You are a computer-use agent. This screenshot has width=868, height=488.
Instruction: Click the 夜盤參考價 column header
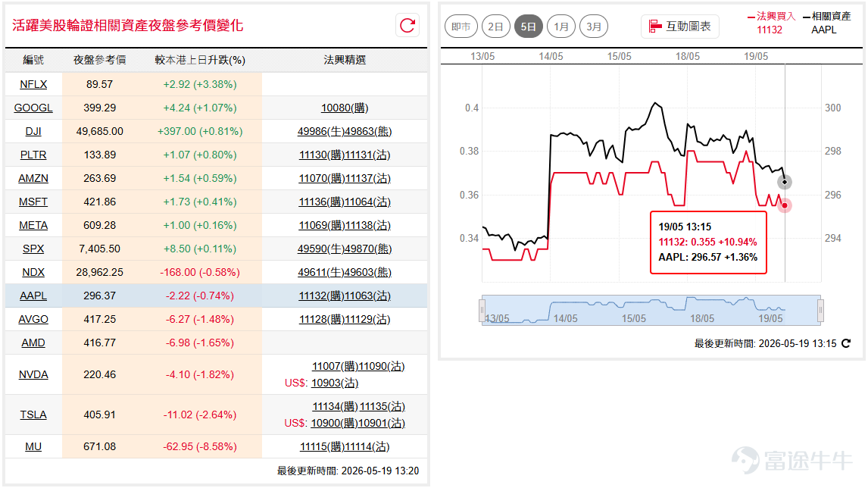(x=100, y=60)
